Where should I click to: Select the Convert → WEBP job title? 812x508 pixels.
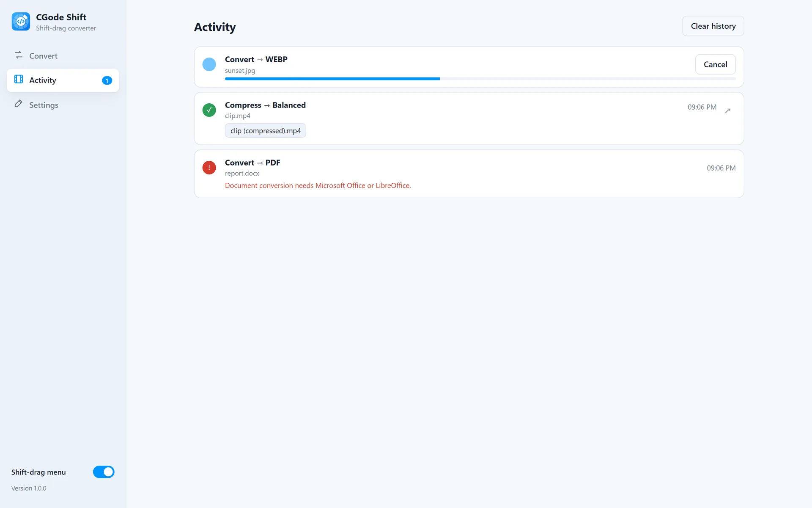pyautogui.click(x=256, y=59)
